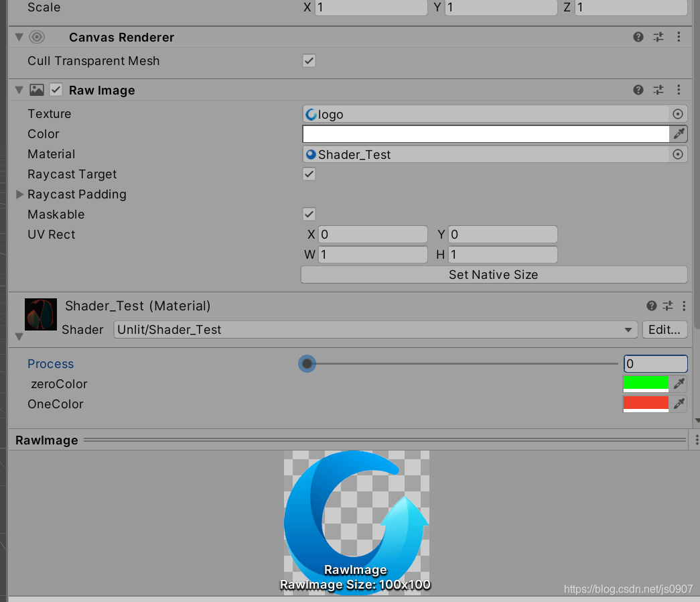Pick Color with the eyedropper tool
This screenshot has width=700, height=602.
pyautogui.click(x=679, y=133)
